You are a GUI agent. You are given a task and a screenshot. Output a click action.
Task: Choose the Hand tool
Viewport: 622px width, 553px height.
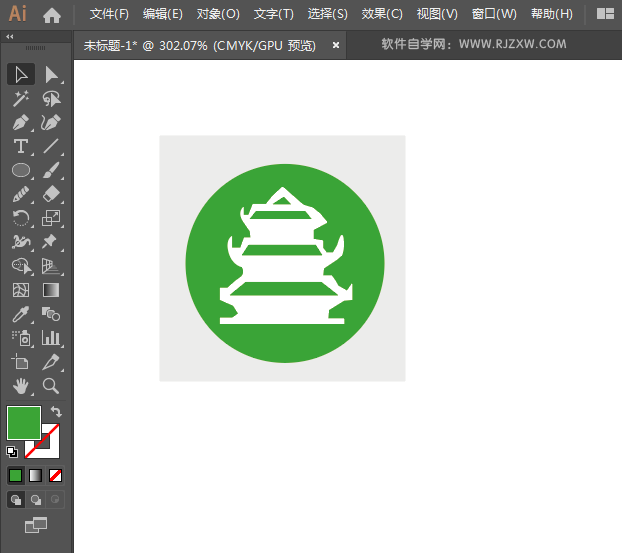click(21, 386)
